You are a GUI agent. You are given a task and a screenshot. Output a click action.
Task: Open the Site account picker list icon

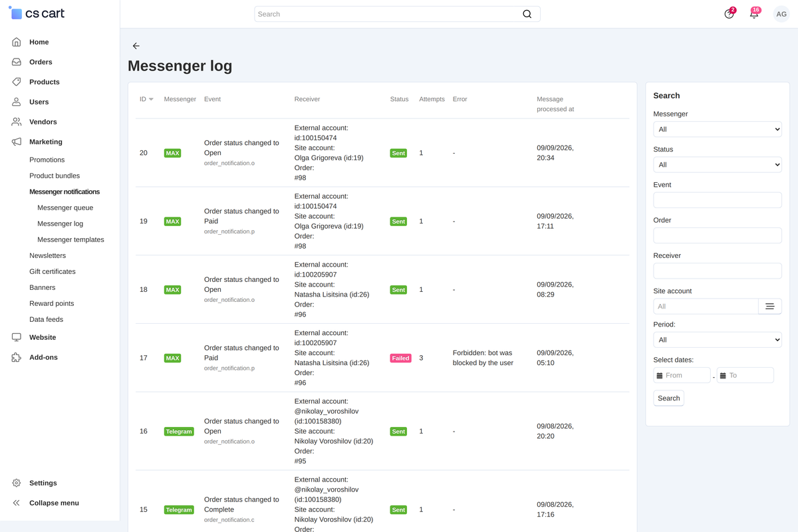tap(769, 307)
